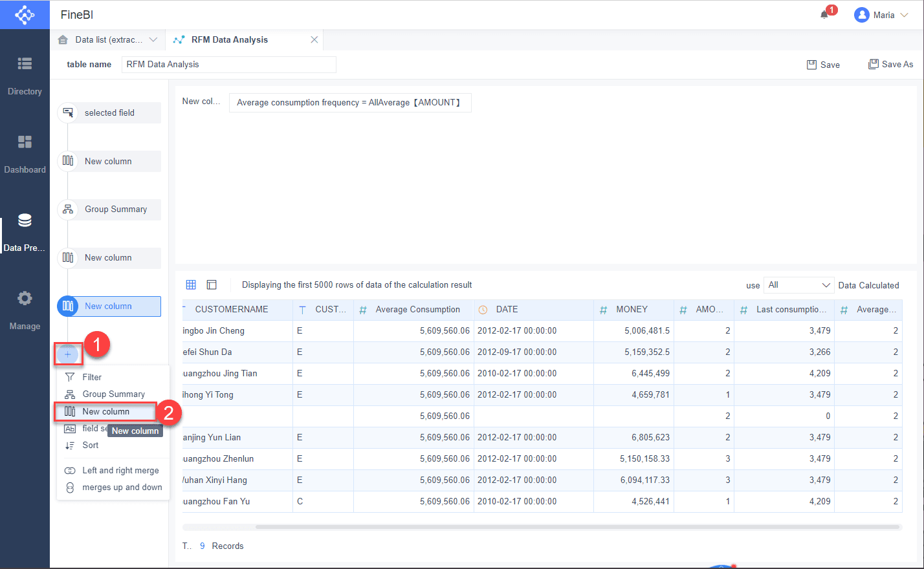924x569 pixels.
Task: Open the Data Preparation sidebar section
Action: (25, 232)
